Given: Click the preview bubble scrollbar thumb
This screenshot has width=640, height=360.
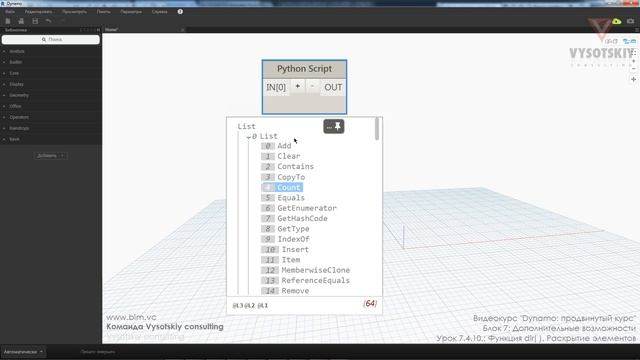Looking at the screenshot, I should pyautogui.click(x=377, y=129).
